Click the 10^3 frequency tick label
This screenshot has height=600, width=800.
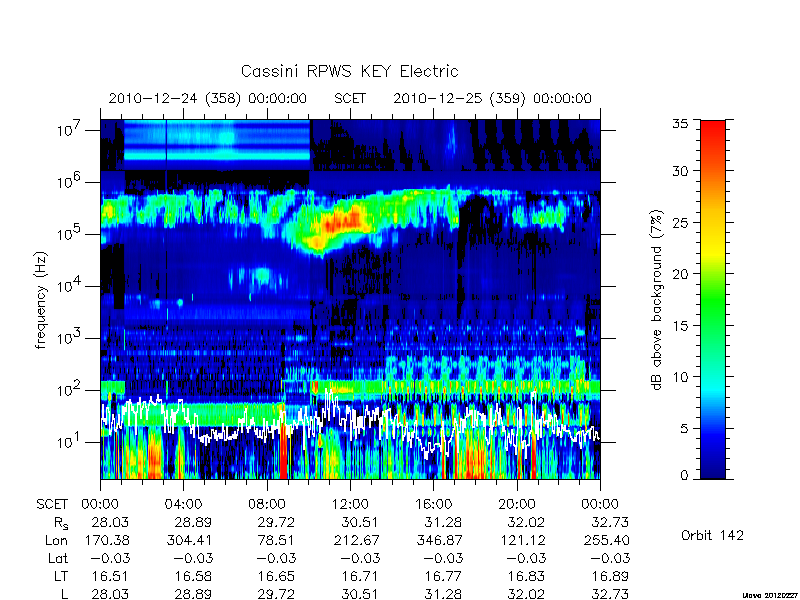pyautogui.click(x=71, y=337)
